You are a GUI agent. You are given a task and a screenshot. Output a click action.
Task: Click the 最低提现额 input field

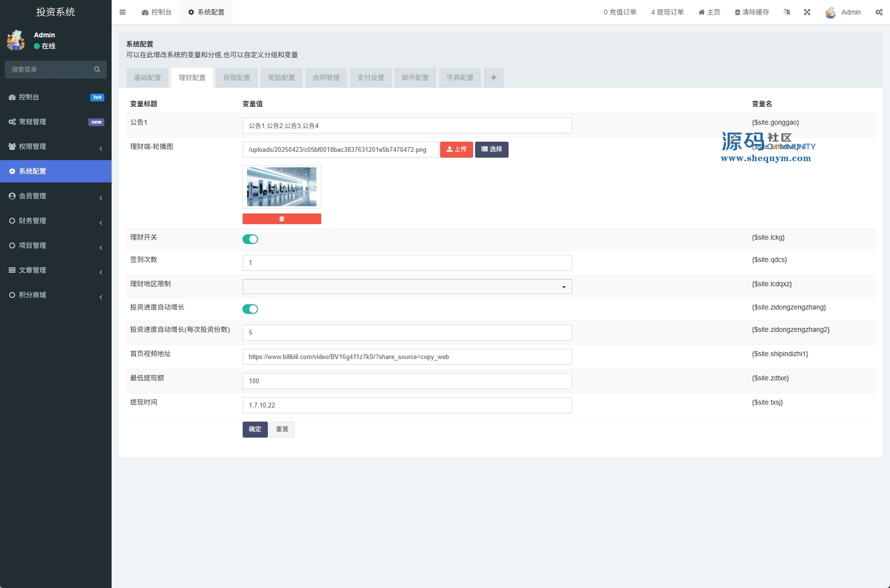407,381
